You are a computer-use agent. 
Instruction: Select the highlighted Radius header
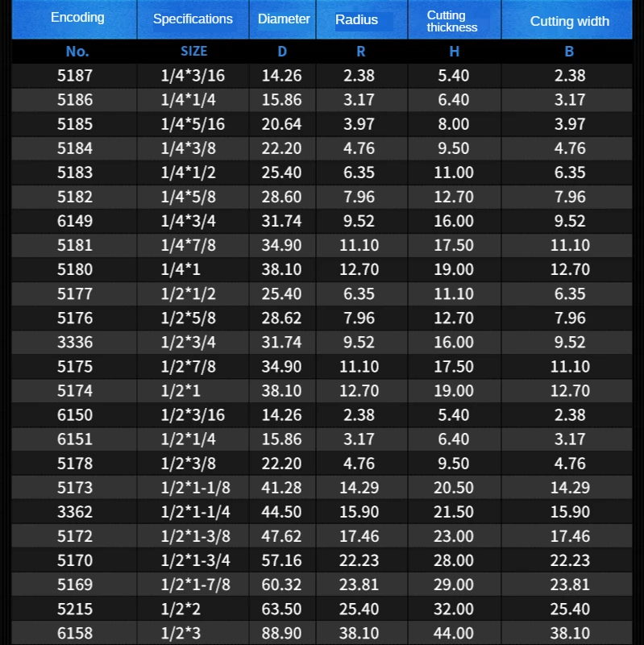click(357, 20)
